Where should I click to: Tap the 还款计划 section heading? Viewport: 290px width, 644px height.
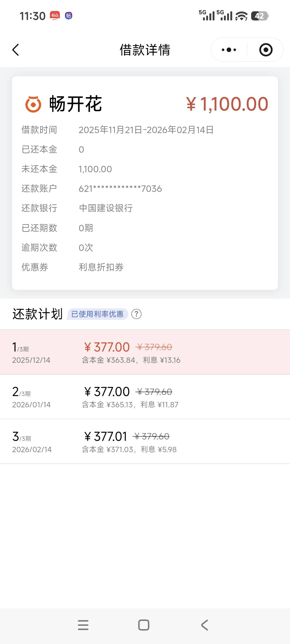[x=38, y=314]
